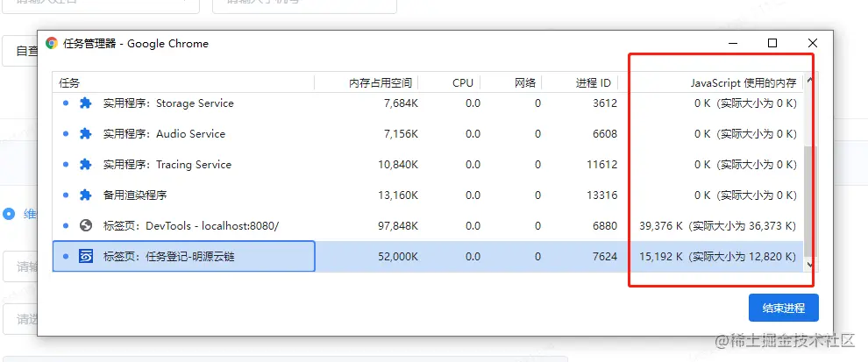Click JavaScript memory value 15,192 K
868x362 pixels.
(x=661, y=256)
